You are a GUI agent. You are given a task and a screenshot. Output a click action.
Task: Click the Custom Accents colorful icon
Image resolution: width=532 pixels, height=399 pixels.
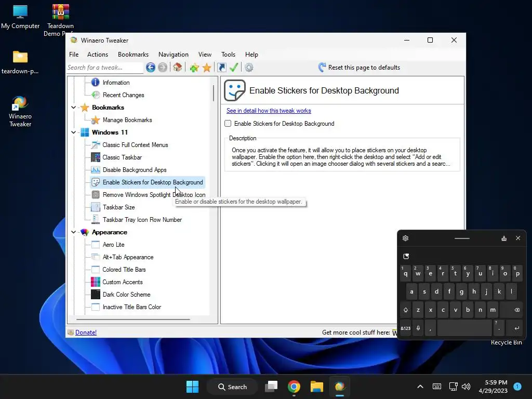point(96,282)
